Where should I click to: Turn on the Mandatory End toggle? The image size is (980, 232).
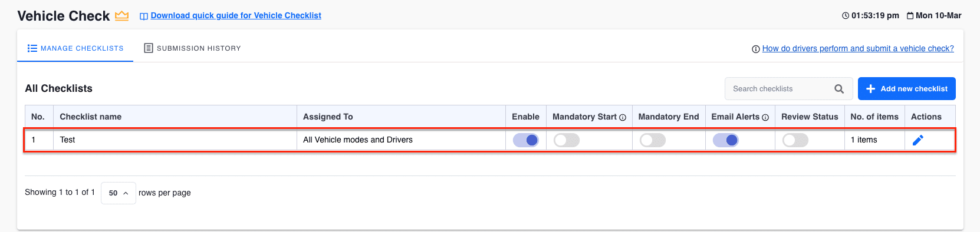click(x=653, y=140)
